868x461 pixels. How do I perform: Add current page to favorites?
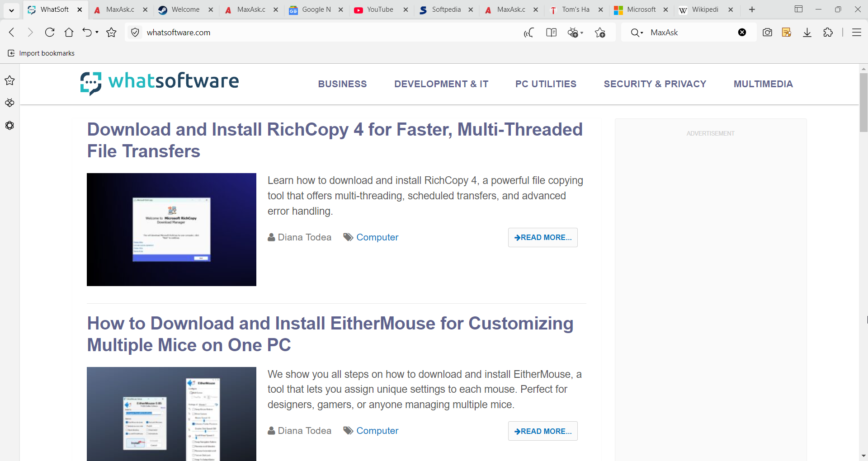click(x=600, y=32)
